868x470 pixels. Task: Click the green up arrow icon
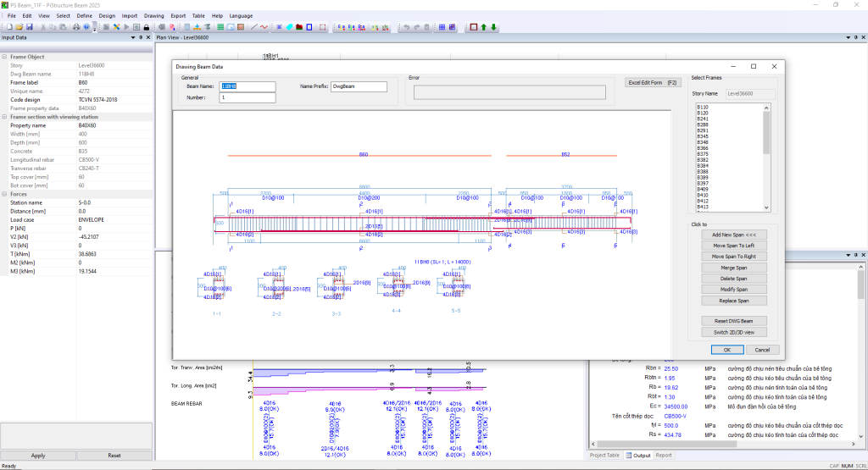484,27
